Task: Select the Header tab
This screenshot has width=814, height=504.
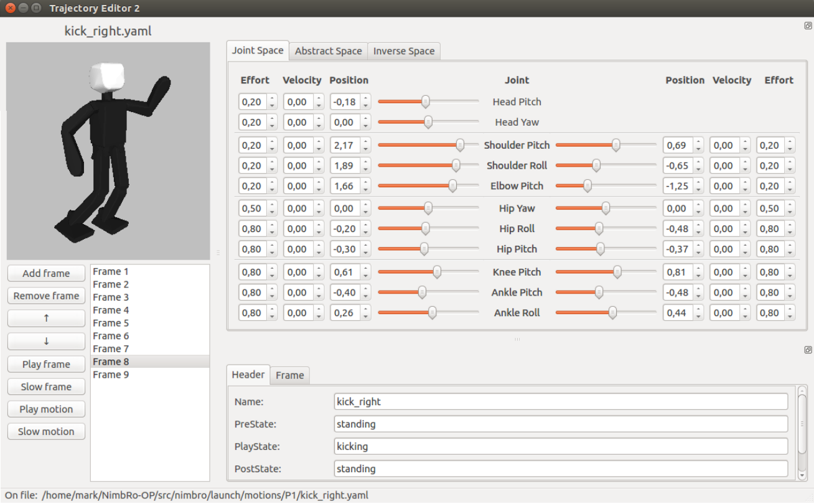Action: click(248, 375)
